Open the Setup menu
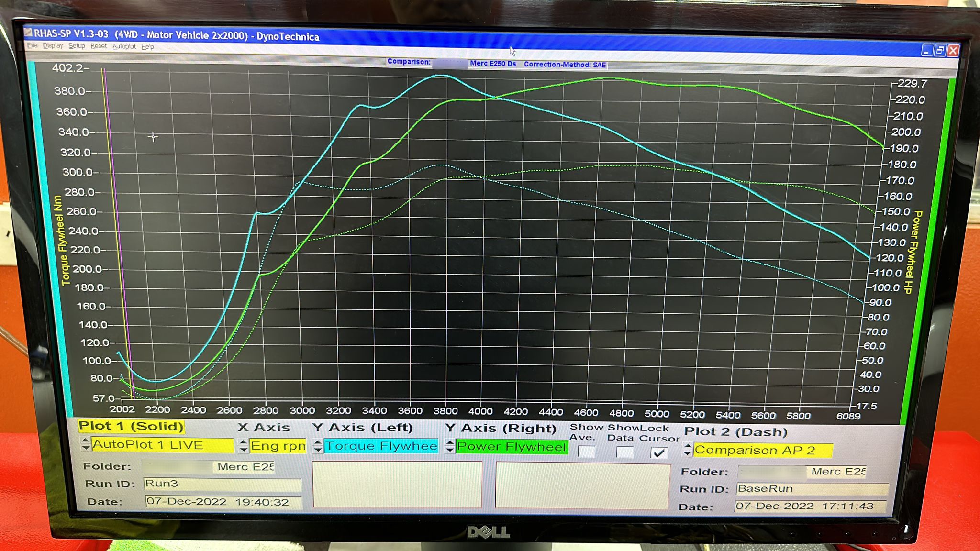Screen dimensions: 980x551 point(77,46)
